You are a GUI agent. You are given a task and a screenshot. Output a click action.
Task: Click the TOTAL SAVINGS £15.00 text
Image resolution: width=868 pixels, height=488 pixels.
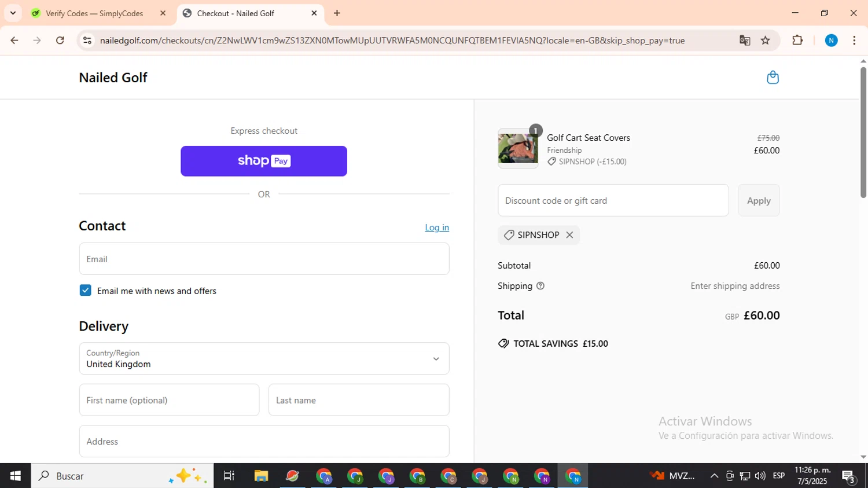coord(561,343)
